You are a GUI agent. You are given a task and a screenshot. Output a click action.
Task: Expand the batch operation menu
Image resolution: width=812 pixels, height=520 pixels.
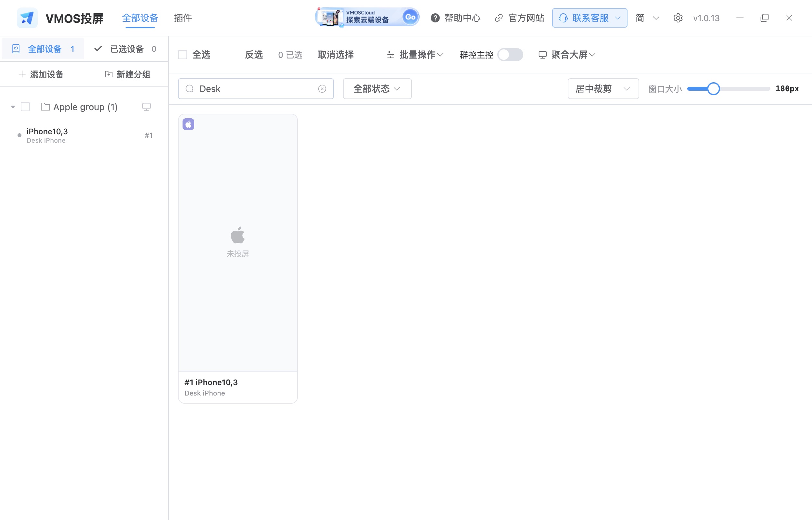coord(415,55)
